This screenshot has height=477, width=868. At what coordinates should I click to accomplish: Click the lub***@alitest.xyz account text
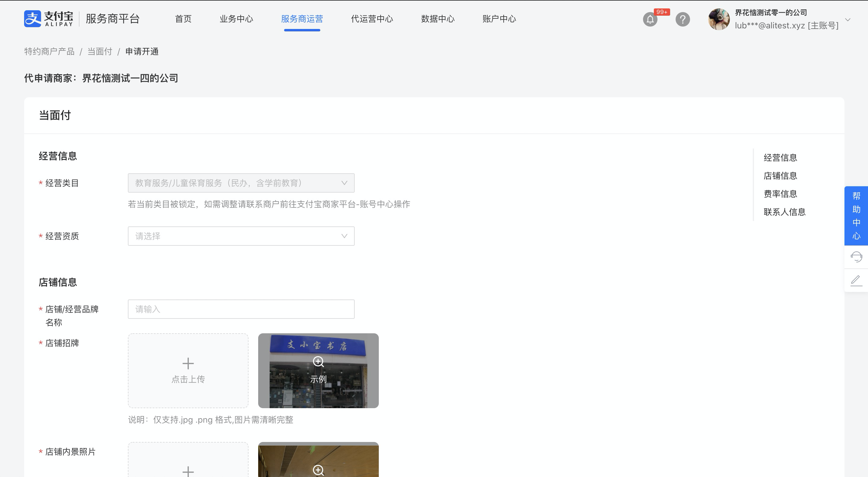(787, 26)
